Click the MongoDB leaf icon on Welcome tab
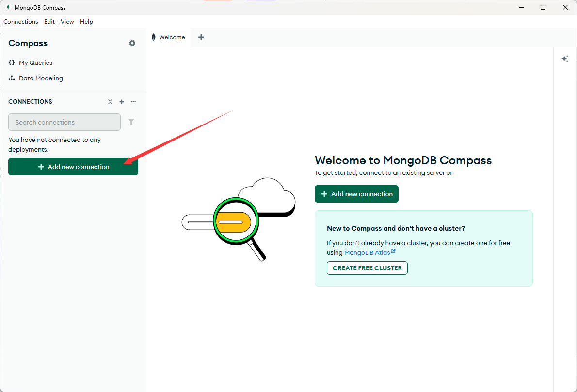Viewport: 577px width, 392px height. [153, 37]
